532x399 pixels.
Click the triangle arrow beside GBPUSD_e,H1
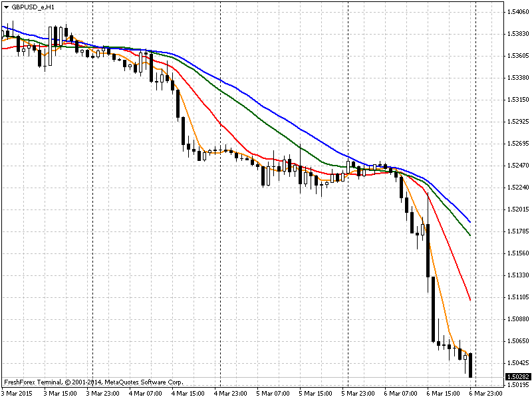click(x=6, y=7)
